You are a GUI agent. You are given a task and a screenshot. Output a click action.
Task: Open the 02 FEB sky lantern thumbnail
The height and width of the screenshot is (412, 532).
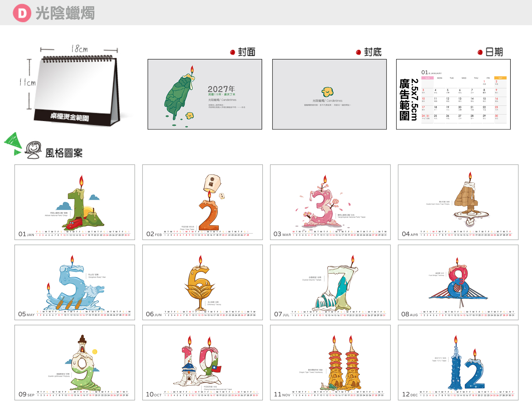coord(203,202)
